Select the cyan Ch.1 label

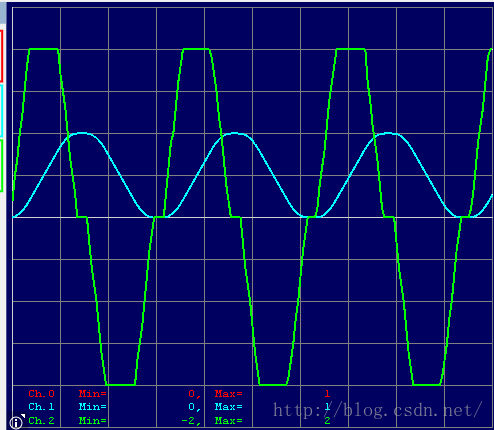tap(41, 407)
